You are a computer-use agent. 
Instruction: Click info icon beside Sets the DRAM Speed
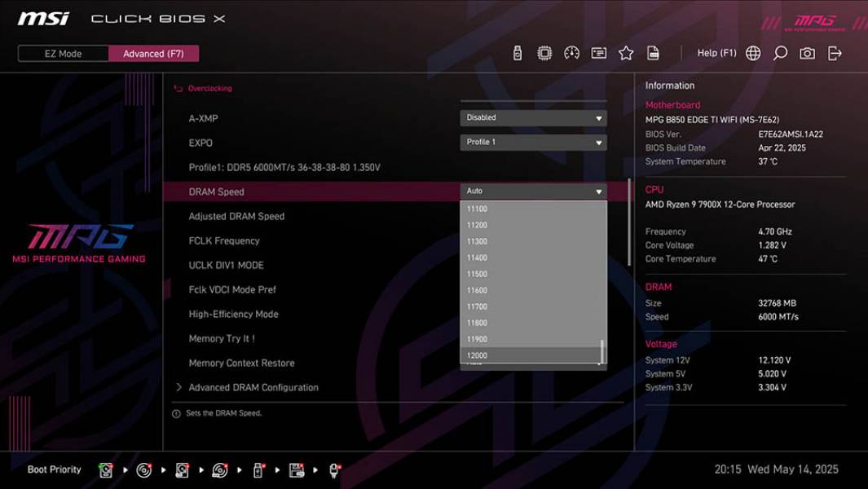(x=176, y=414)
